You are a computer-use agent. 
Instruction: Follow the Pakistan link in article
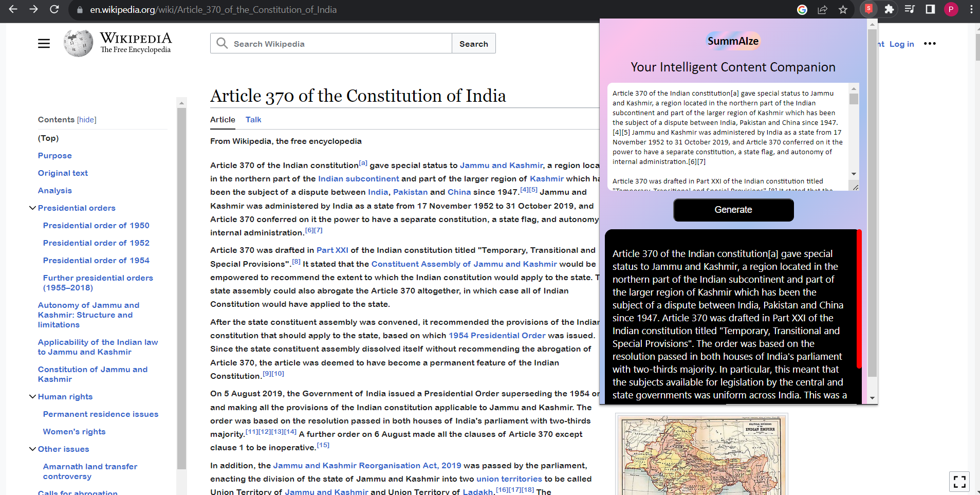410,192
